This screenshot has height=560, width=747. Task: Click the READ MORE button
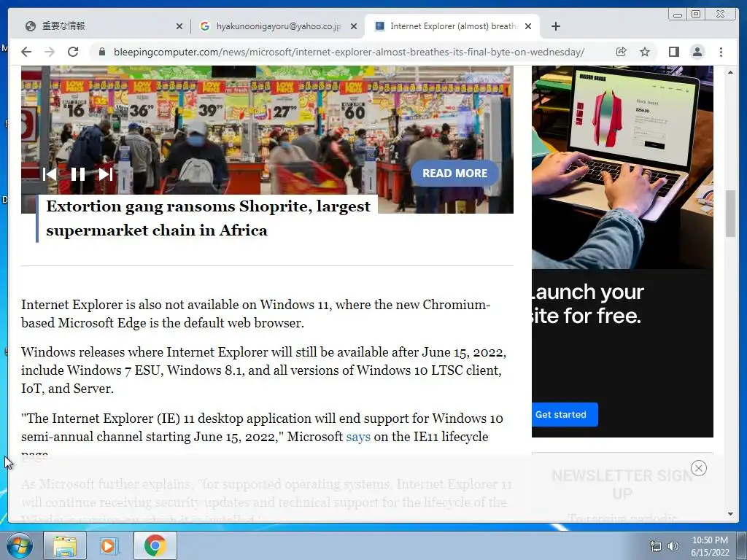pyautogui.click(x=454, y=174)
